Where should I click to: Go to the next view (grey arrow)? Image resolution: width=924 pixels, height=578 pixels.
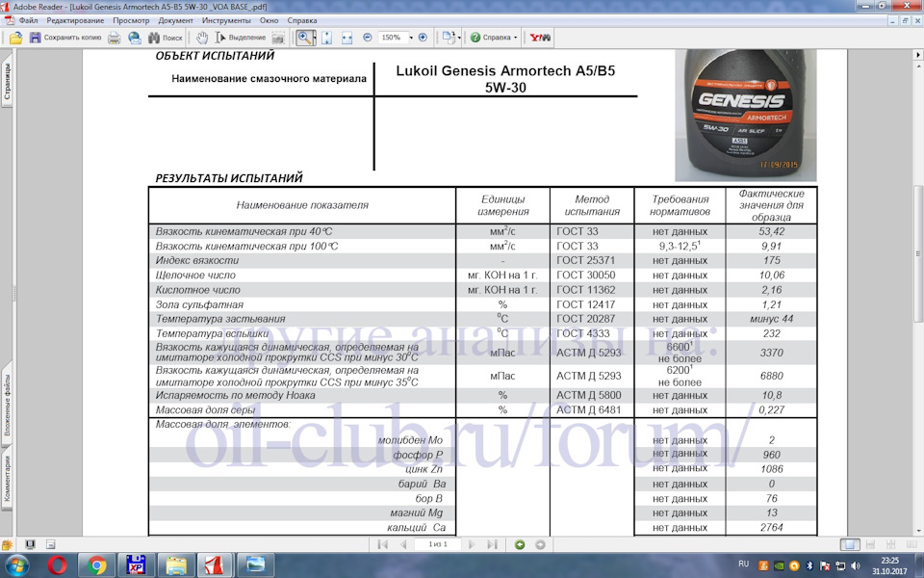click(540, 544)
